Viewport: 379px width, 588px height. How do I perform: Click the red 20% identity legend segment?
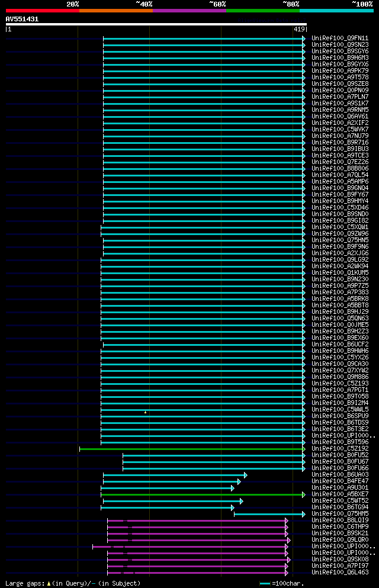(x=43, y=11)
